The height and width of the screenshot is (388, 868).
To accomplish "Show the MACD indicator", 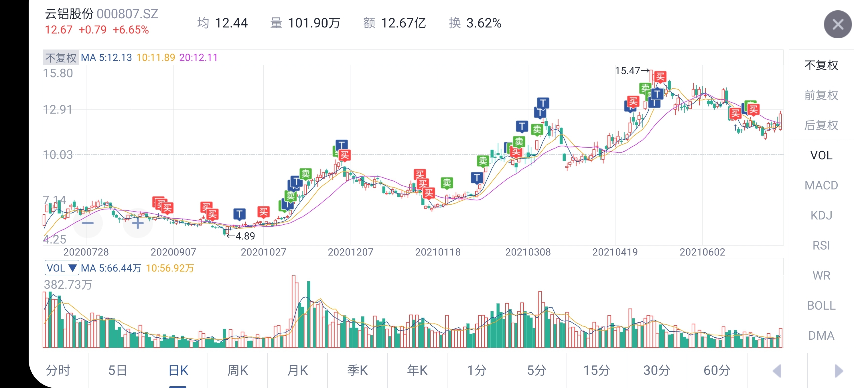I will point(821,185).
